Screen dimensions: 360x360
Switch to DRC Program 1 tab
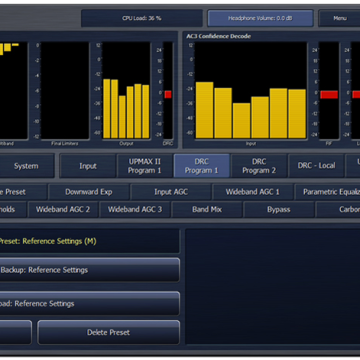(x=202, y=166)
